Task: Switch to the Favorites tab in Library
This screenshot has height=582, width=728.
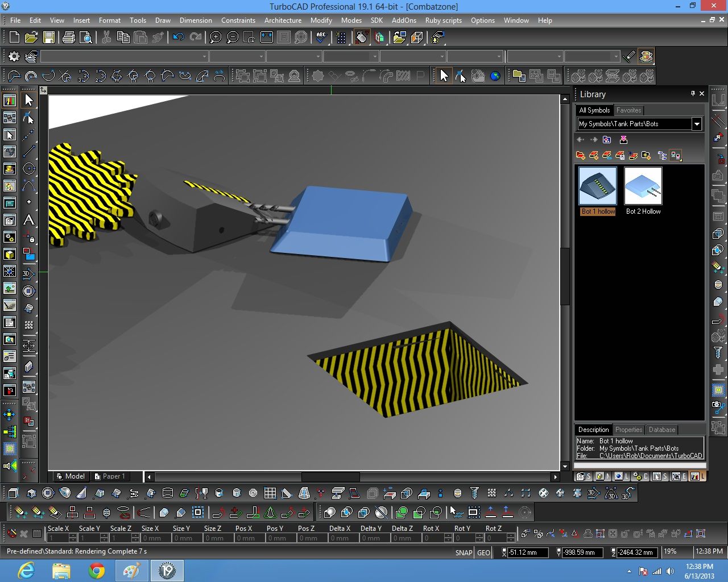Action: click(x=628, y=110)
